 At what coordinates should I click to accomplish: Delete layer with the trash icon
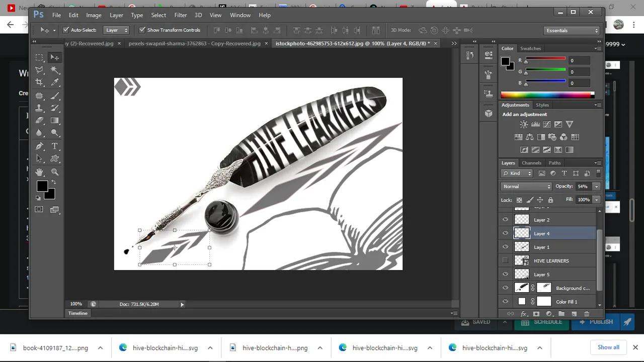587,314
